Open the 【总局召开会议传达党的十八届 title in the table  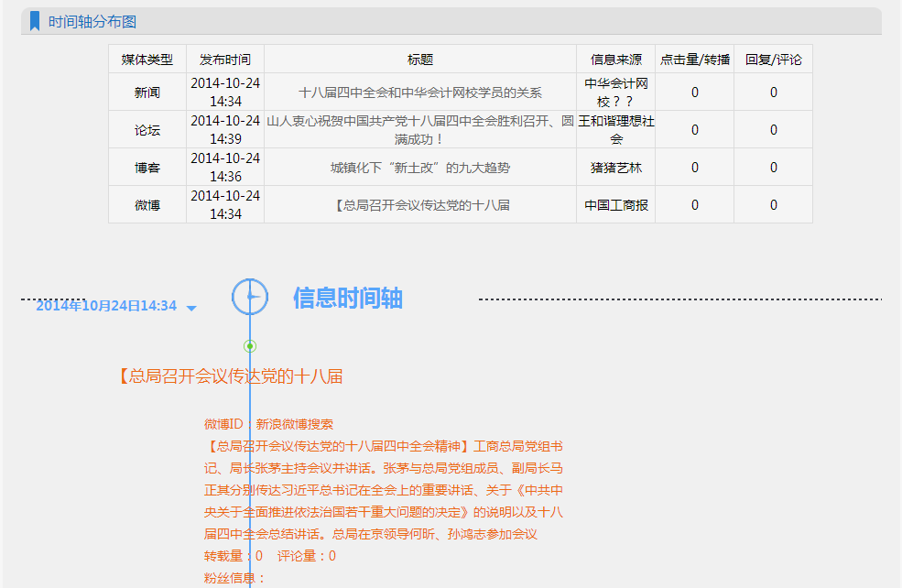pos(420,205)
